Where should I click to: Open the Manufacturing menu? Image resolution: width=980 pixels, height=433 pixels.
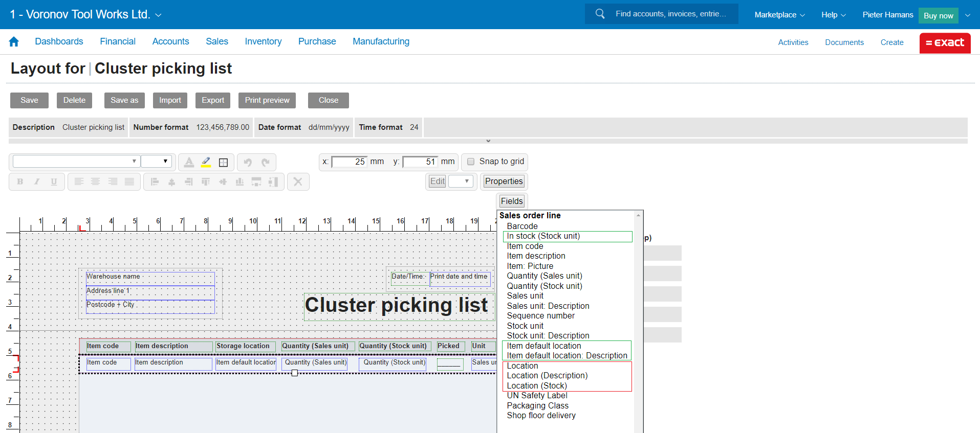[381, 41]
